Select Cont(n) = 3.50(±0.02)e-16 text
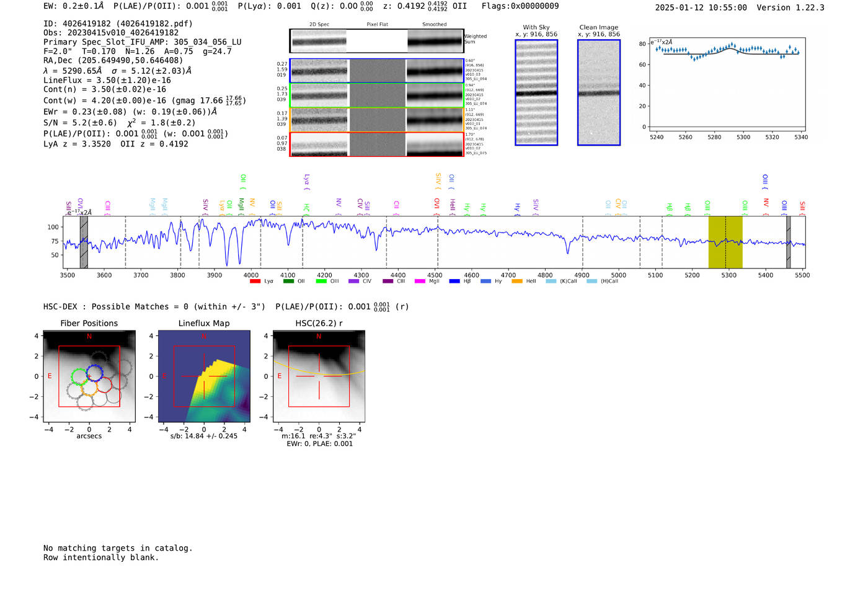 (x=105, y=89)
